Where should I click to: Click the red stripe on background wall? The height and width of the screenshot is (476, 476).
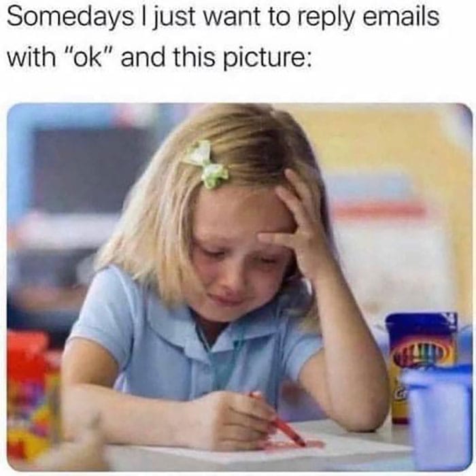point(379,210)
